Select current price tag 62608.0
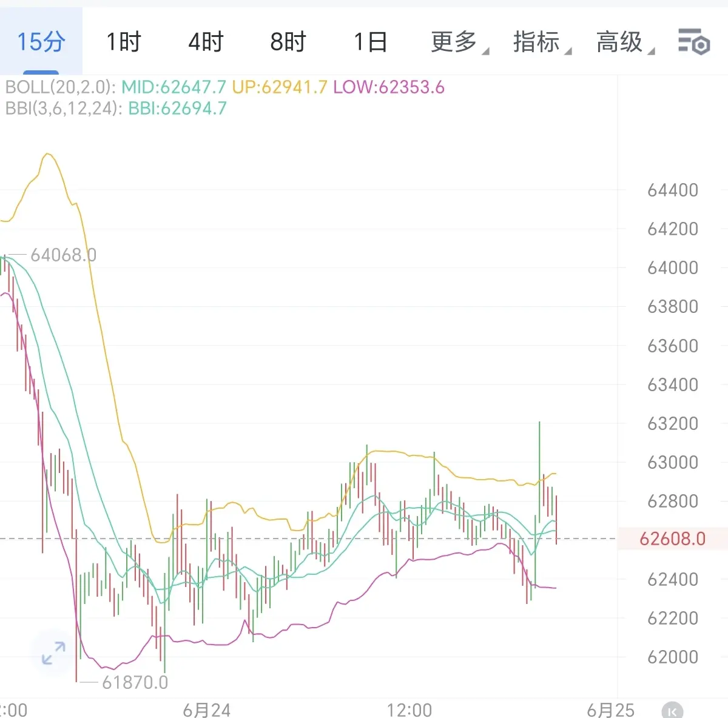 (672, 538)
